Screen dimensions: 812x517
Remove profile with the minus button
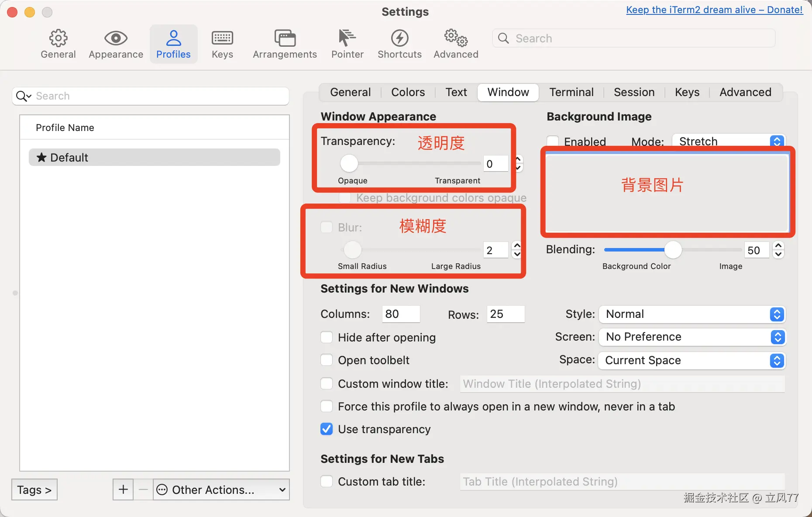[143, 489]
